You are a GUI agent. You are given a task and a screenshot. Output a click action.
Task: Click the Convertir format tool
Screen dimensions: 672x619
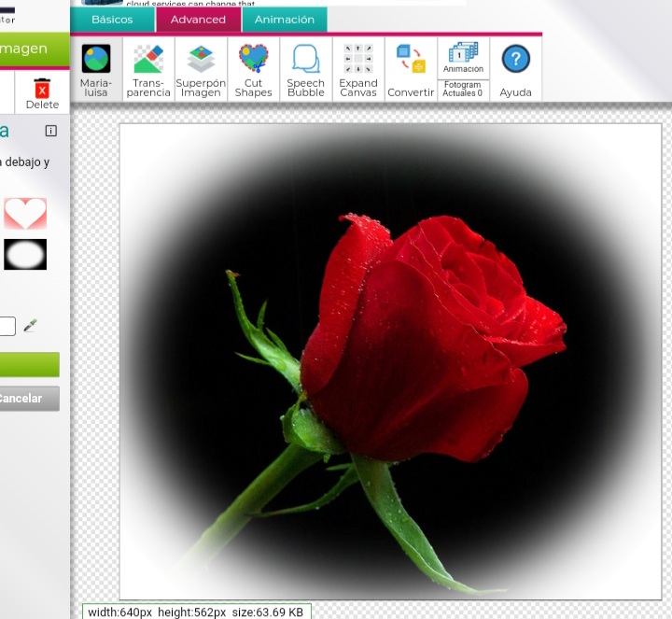click(x=411, y=69)
